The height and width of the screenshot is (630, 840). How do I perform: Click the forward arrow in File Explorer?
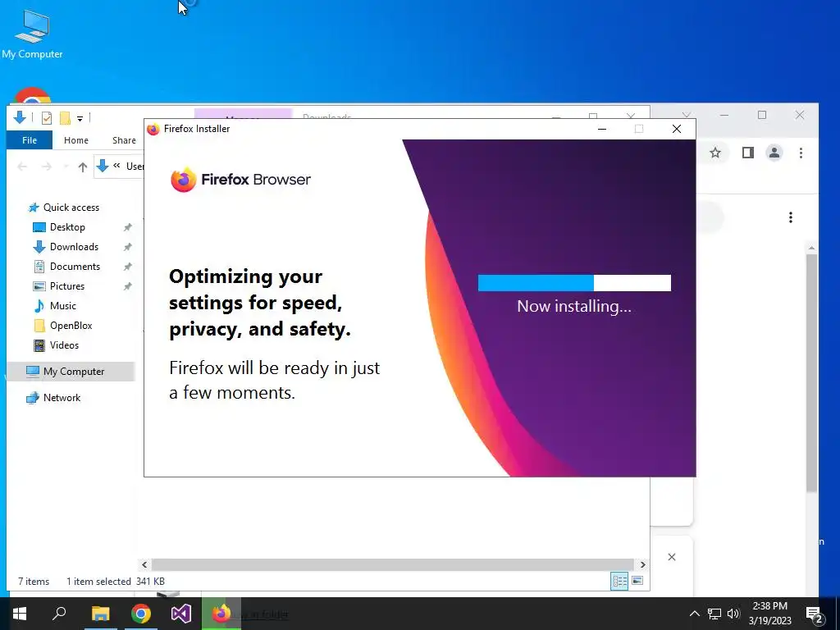tap(47, 167)
